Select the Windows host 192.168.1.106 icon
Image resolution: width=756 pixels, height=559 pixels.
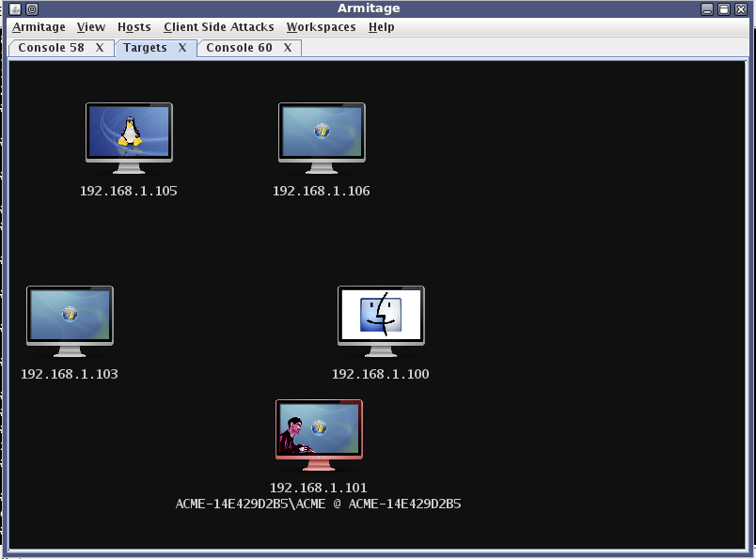click(322, 137)
